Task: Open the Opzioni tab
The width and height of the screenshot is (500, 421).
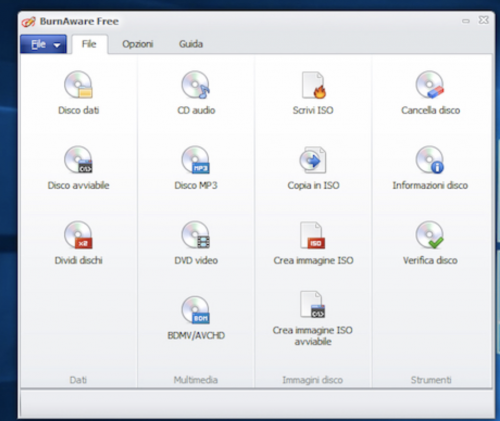Action: (x=138, y=44)
